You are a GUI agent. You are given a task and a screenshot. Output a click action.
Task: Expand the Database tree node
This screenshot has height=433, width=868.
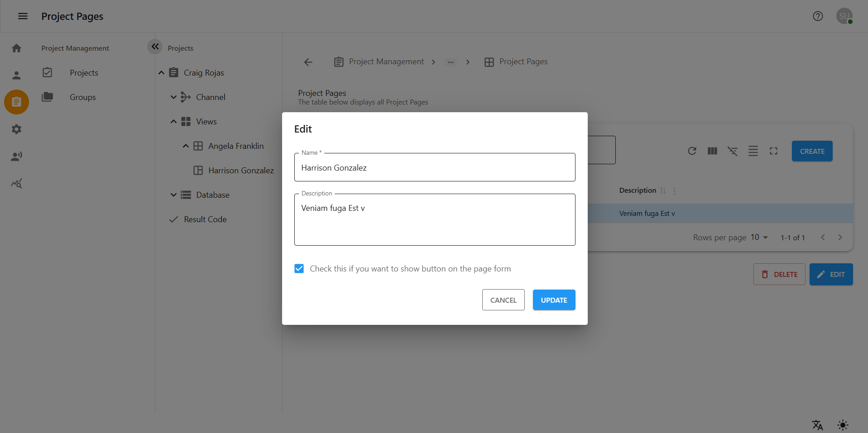coord(173,195)
